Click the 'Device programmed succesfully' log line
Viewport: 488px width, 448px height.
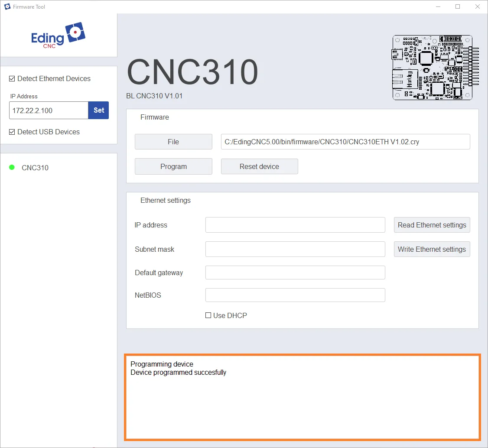178,373
